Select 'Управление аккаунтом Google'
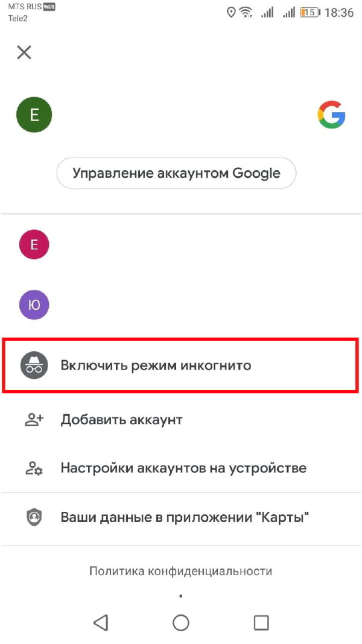This screenshot has width=362, height=644. (x=176, y=173)
